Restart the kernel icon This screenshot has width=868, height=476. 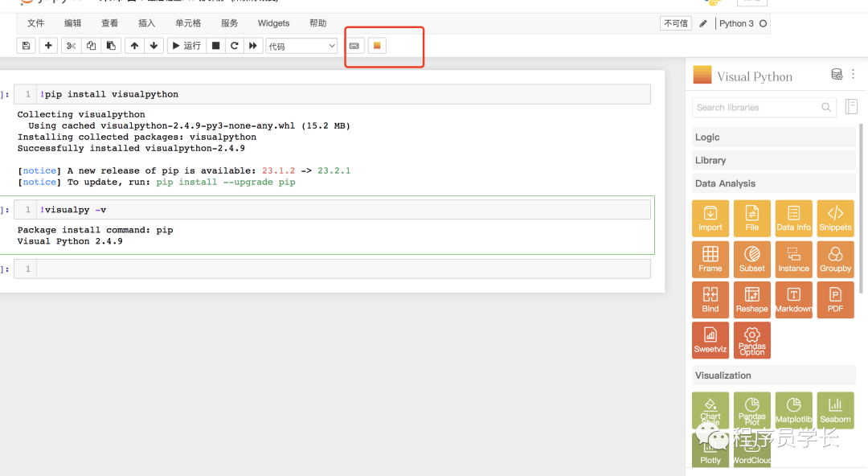[x=234, y=46]
